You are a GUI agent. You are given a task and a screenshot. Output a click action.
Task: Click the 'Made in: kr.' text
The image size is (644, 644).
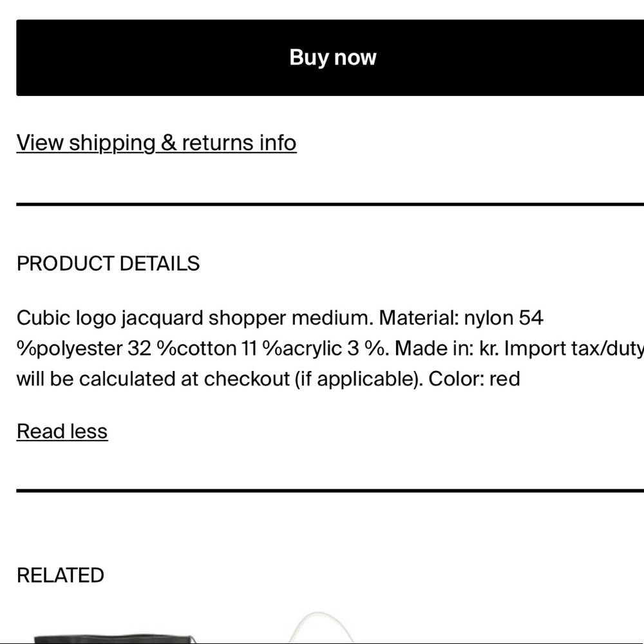pyautogui.click(x=447, y=348)
